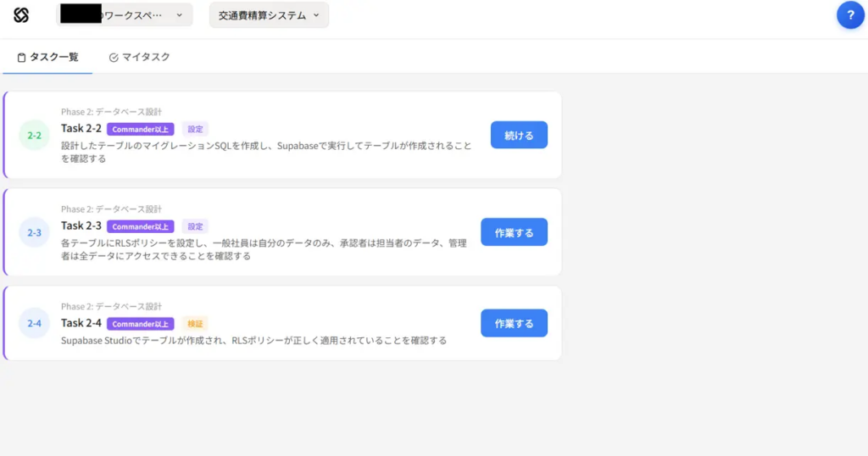Click the Task 2-4 title text
Viewport: 868px width, 456px height.
[x=81, y=323]
